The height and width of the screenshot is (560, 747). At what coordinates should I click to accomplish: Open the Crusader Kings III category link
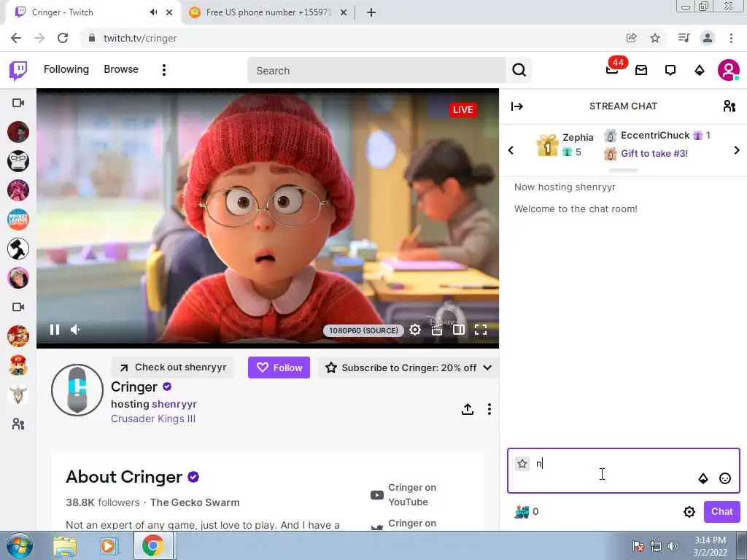pos(153,419)
